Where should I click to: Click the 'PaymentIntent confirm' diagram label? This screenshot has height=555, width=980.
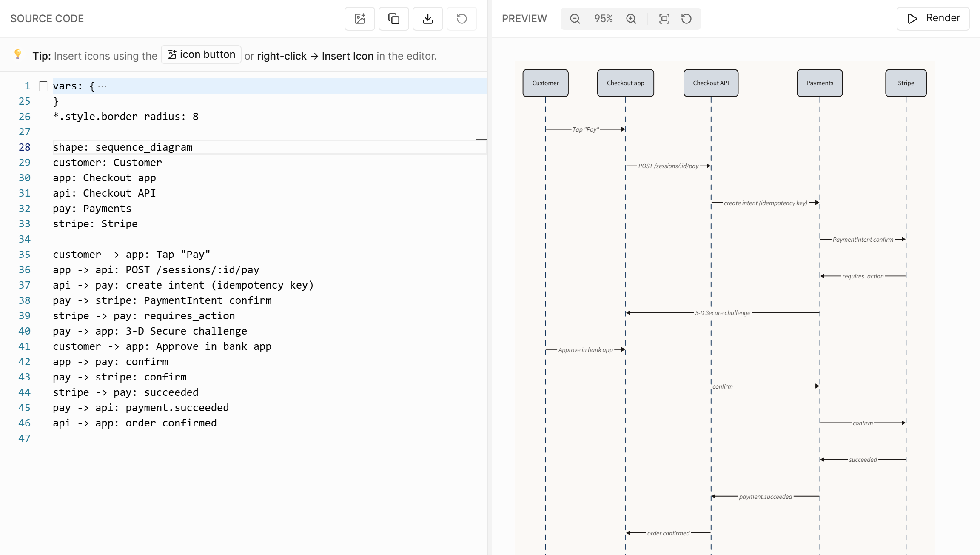click(x=863, y=240)
